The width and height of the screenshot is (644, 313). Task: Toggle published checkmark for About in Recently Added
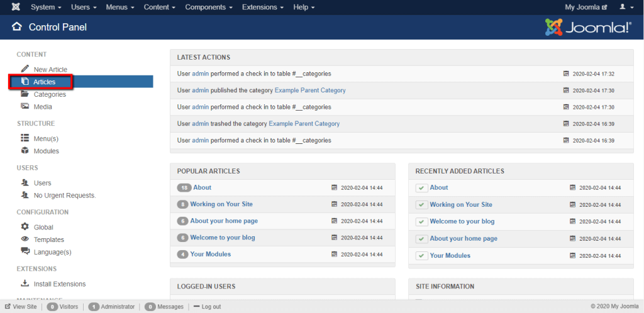coord(422,188)
